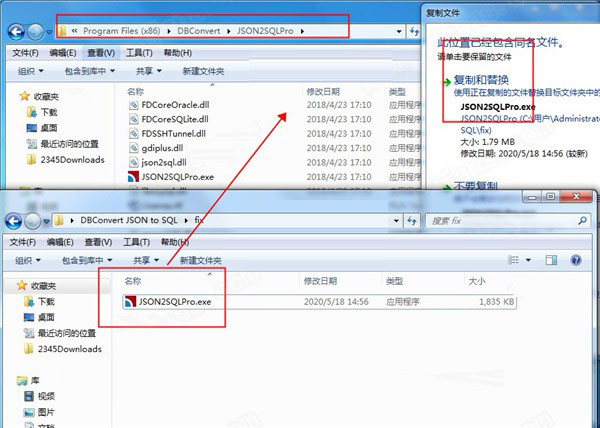Go back in the fix folder window
The height and width of the screenshot is (428, 600).
(x=13, y=221)
